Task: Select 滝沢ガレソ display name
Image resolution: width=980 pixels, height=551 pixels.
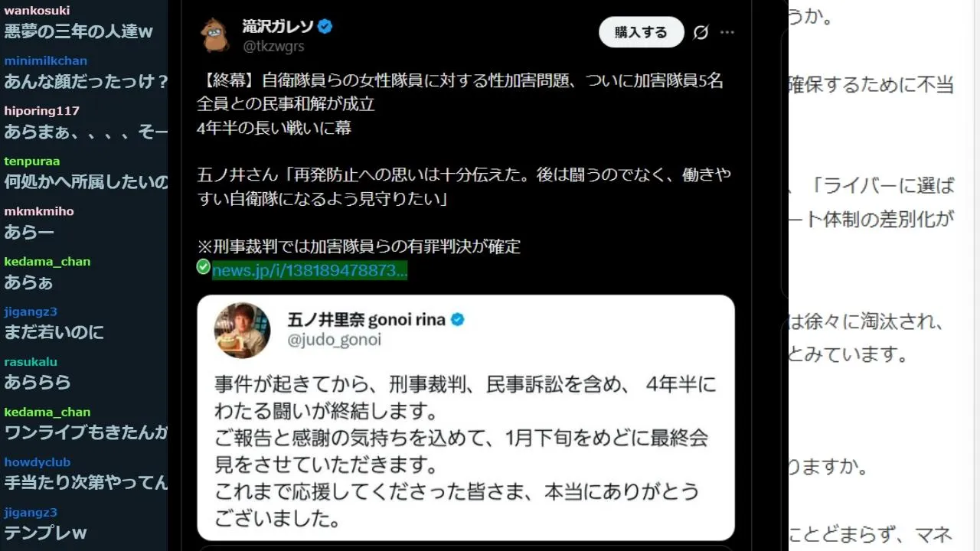Action: pos(278,26)
